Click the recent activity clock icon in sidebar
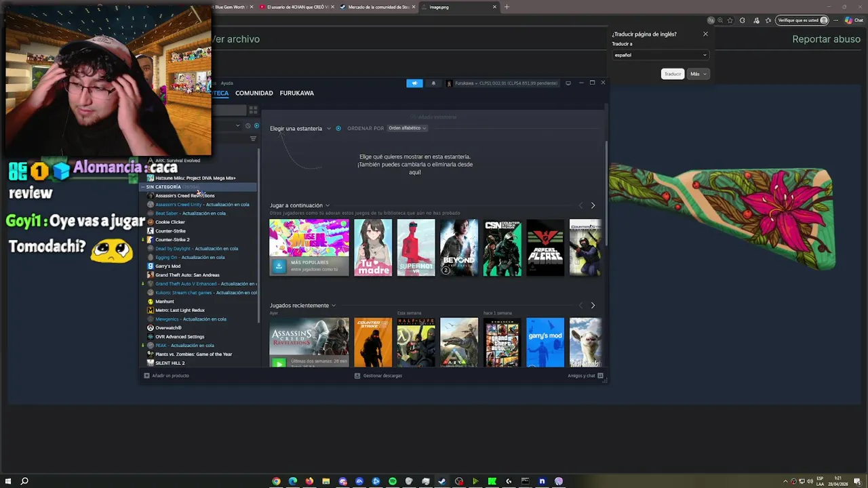Screen dimensions: 868x488 248,125
